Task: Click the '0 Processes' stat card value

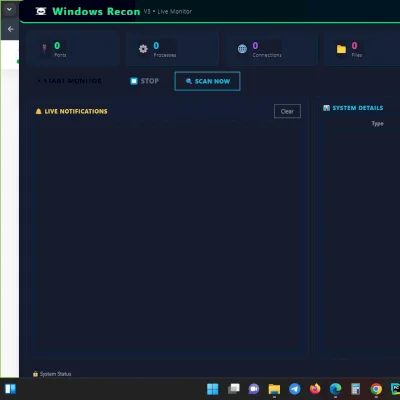Action: (156, 45)
